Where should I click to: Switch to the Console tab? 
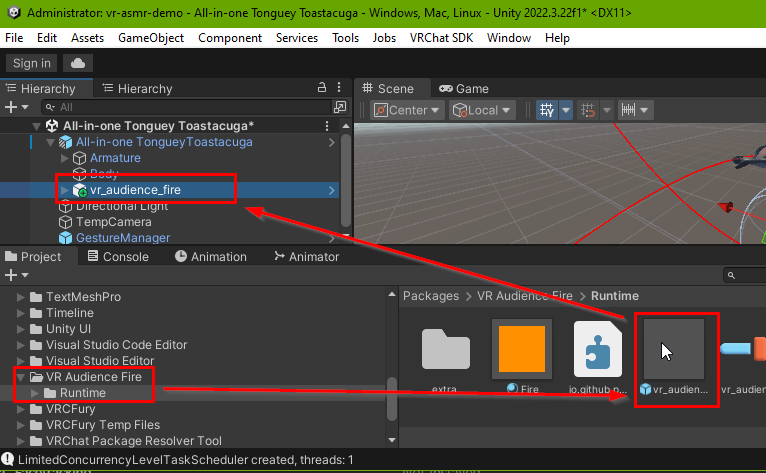tap(118, 257)
